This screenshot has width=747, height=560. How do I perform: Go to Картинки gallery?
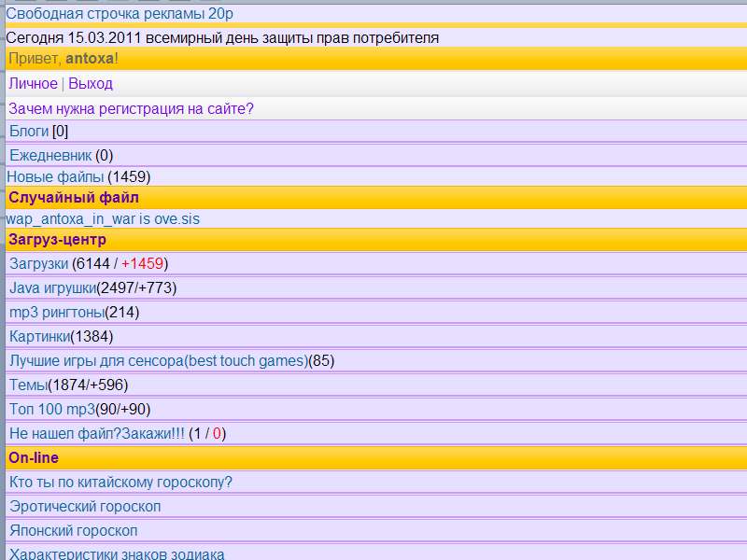tap(39, 336)
